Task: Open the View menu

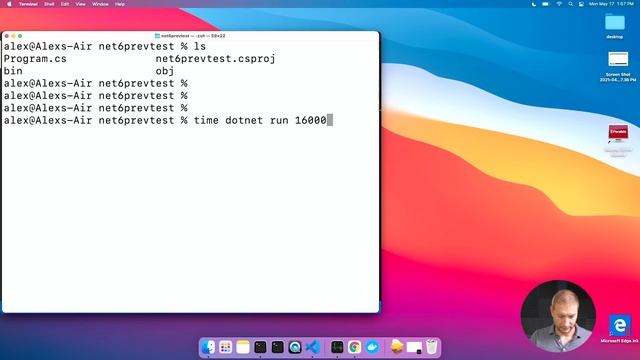Action: (x=80, y=4)
